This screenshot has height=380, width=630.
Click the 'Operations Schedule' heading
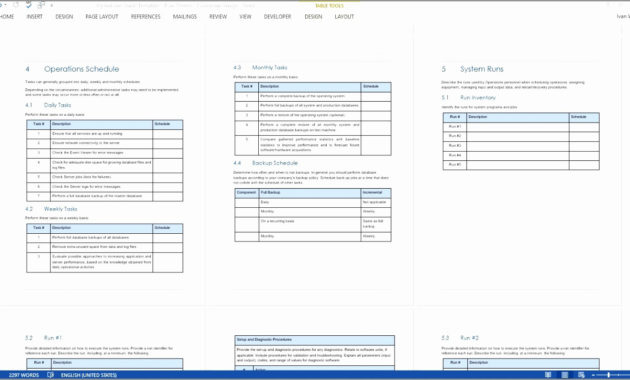82,69
